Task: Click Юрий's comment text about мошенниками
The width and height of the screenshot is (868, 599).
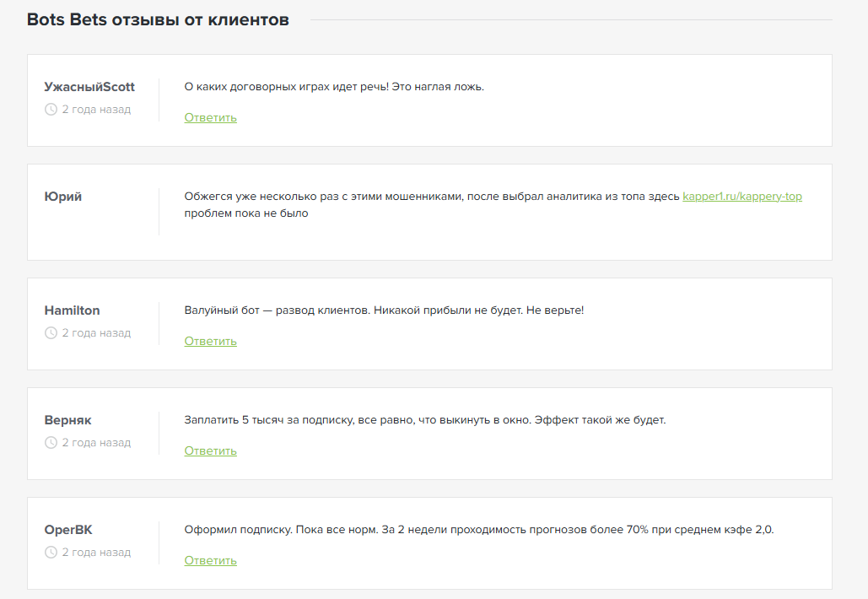Action: 431,197
